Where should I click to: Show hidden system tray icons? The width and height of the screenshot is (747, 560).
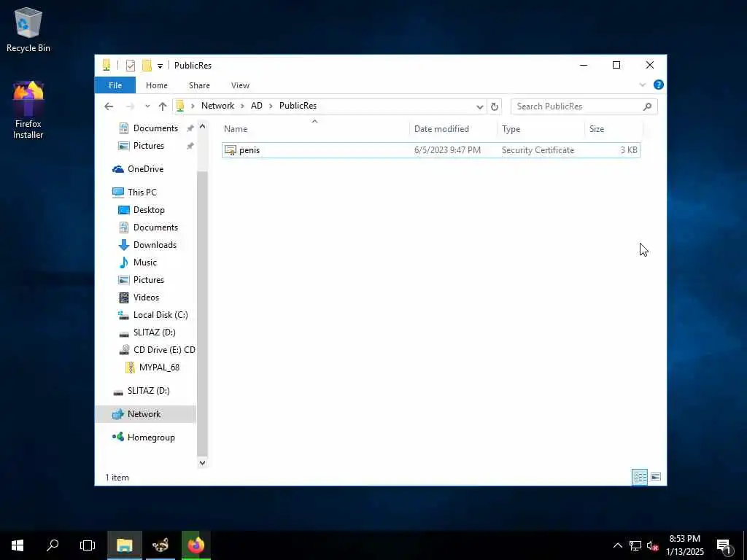pos(617,545)
